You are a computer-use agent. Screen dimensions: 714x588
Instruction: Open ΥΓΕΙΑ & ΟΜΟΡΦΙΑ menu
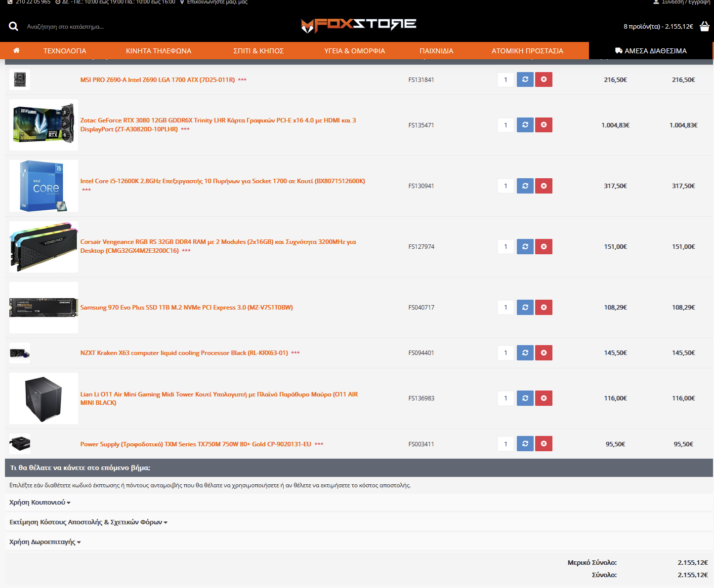pyautogui.click(x=354, y=51)
